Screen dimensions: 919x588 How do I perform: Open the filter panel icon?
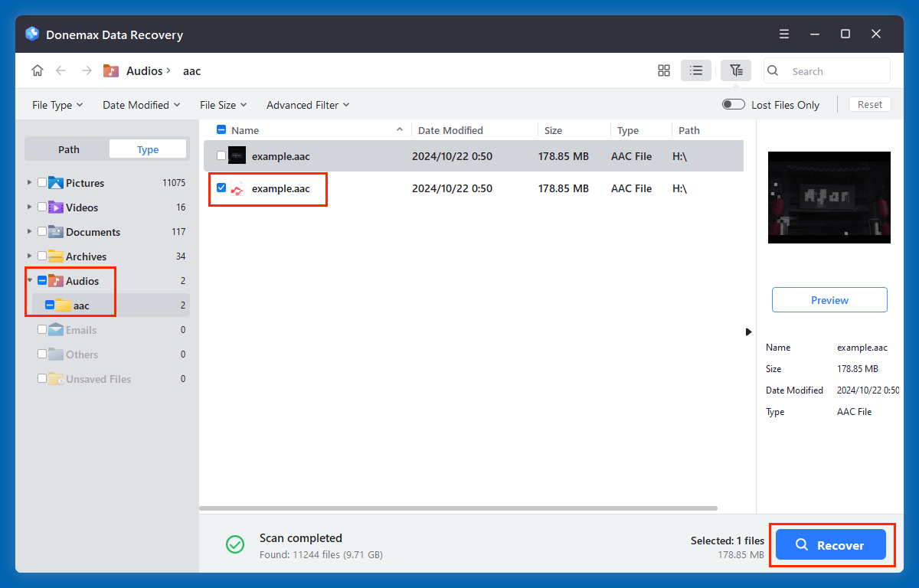(x=735, y=70)
